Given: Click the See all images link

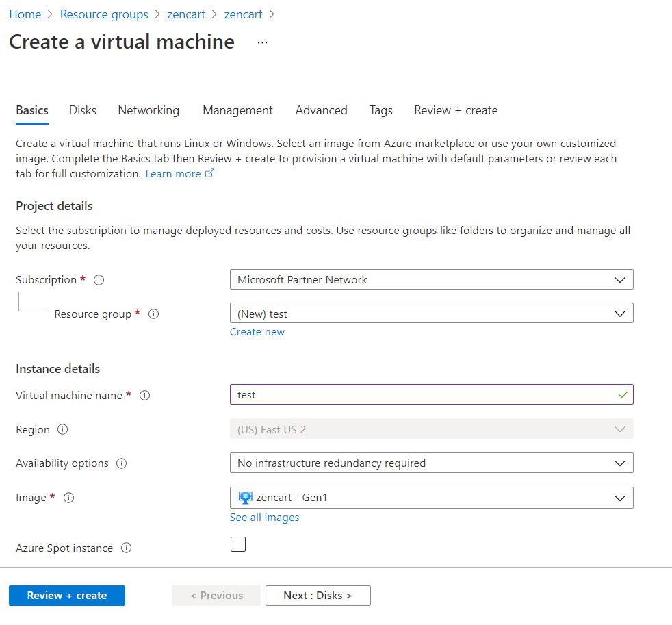Looking at the screenshot, I should pos(264,518).
